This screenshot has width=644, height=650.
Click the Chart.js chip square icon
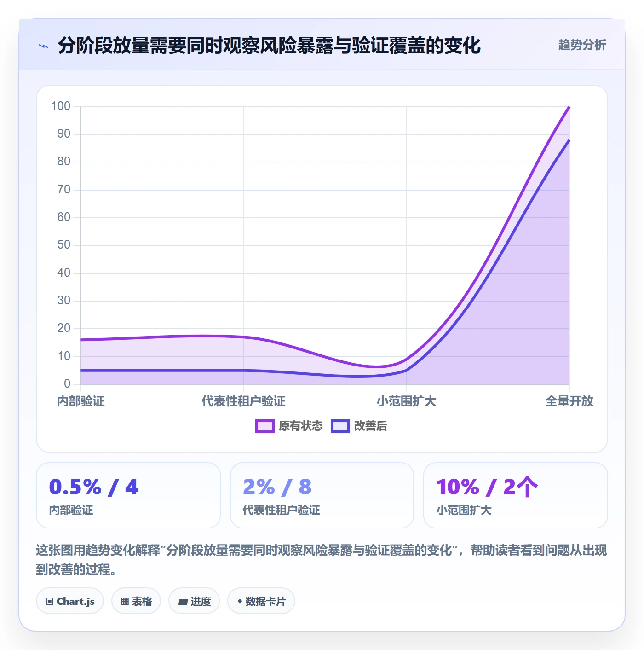coord(50,602)
